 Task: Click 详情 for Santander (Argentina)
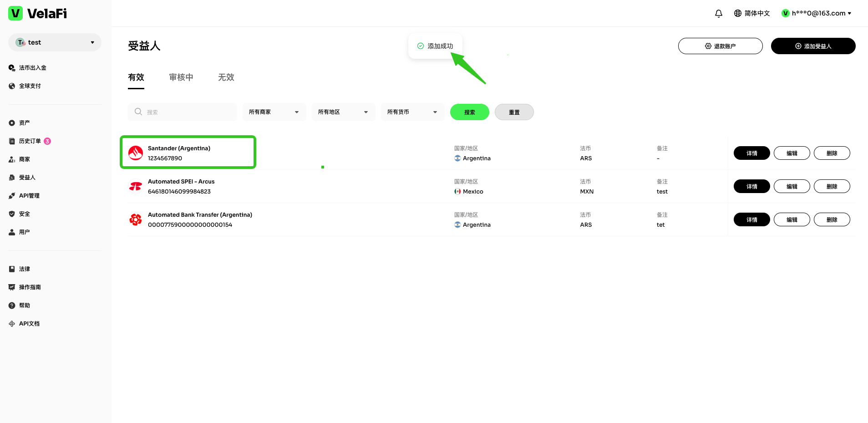pyautogui.click(x=751, y=153)
